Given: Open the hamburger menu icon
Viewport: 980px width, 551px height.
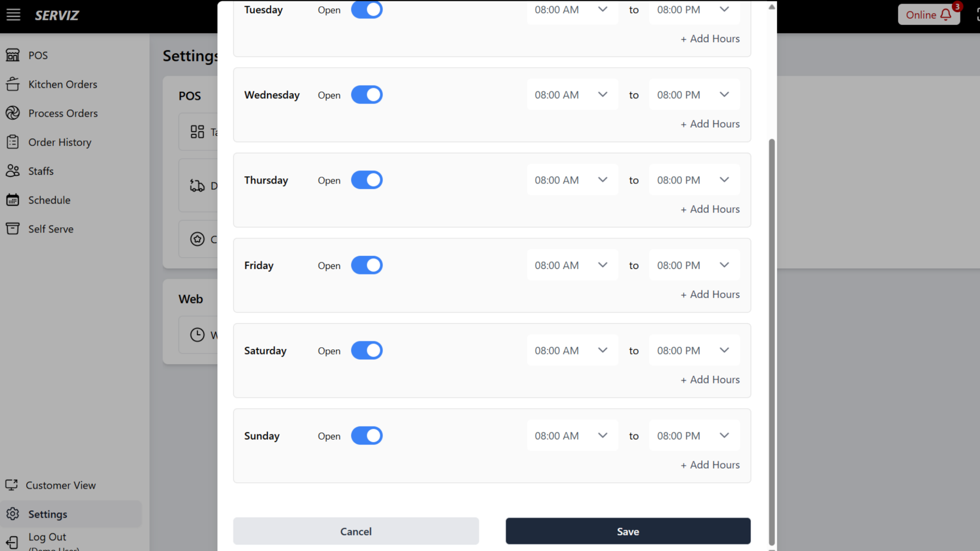Looking at the screenshot, I should (13, 15).
